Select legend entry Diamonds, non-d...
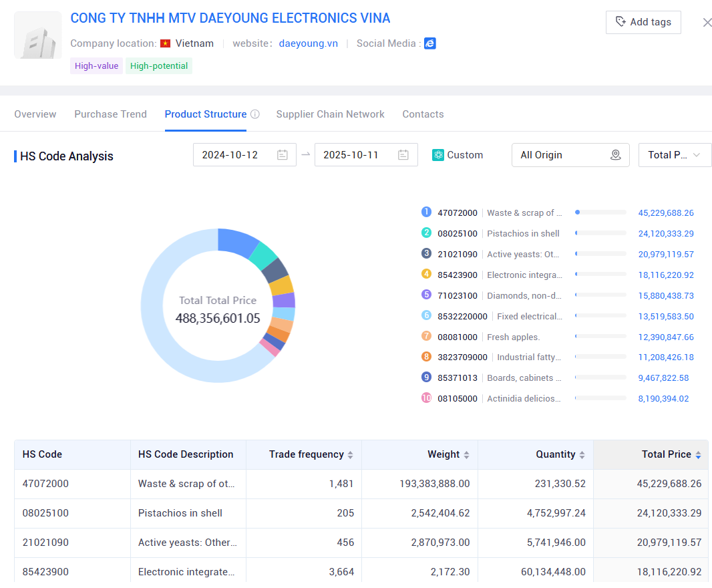The height and width of the screenshot is (588, 712). (x=524, y=296)
